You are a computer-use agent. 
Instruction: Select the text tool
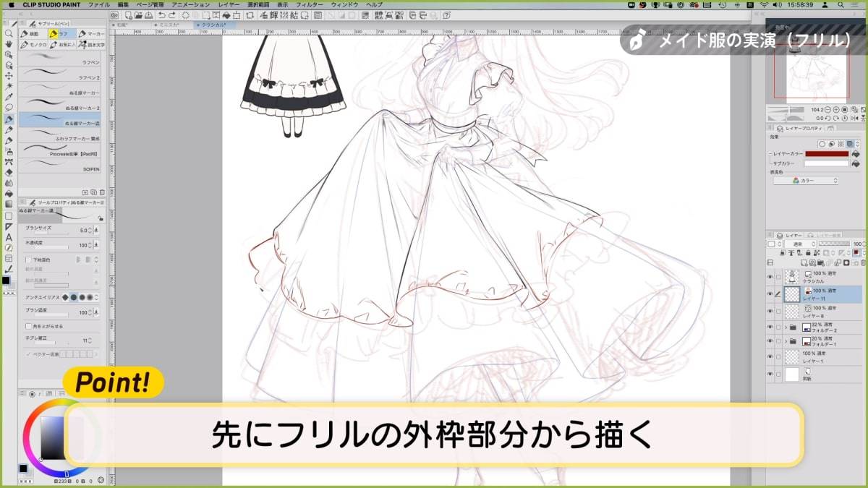click(x=9, y=237)
